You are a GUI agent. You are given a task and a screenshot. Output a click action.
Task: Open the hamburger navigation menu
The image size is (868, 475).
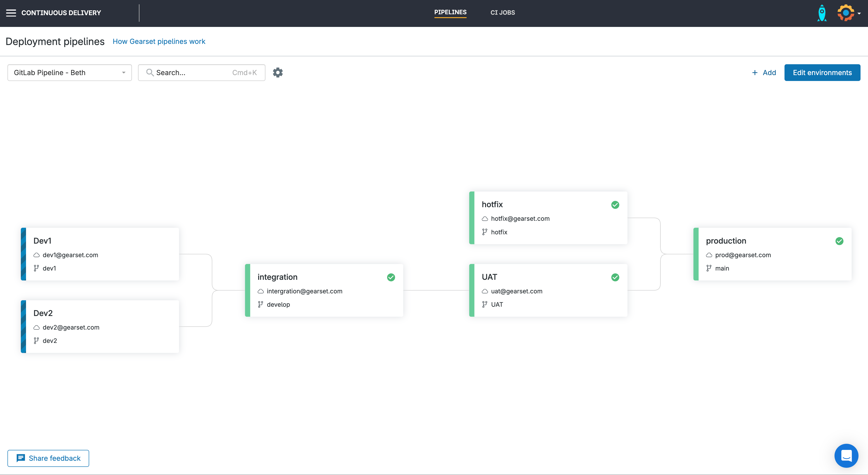point(11,13)
